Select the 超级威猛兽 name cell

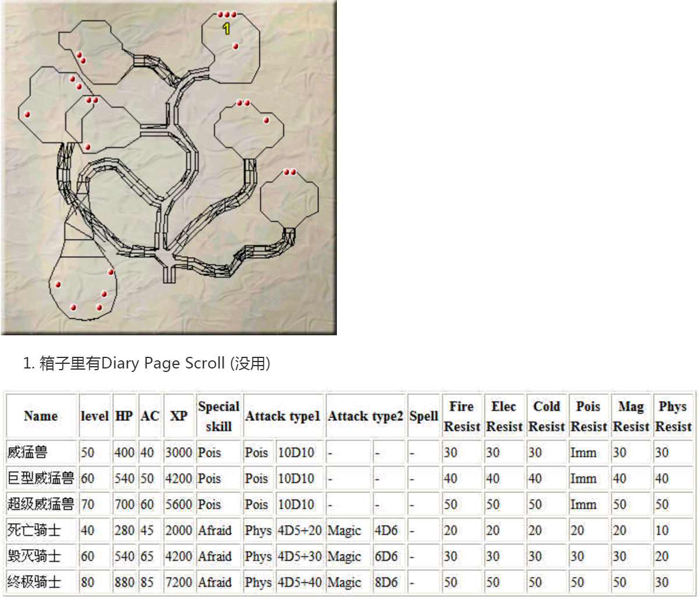click(x=41, y=504)
